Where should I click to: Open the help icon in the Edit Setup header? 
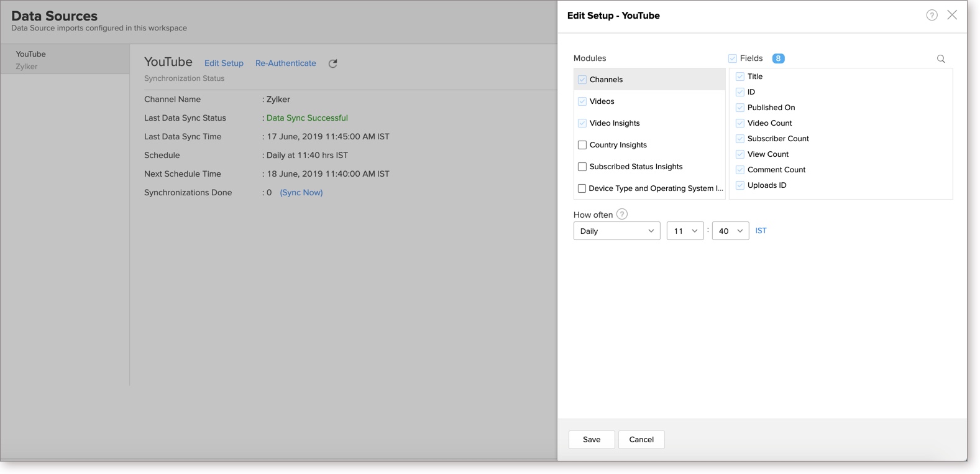pyautogui.click(x=932, y=16)
